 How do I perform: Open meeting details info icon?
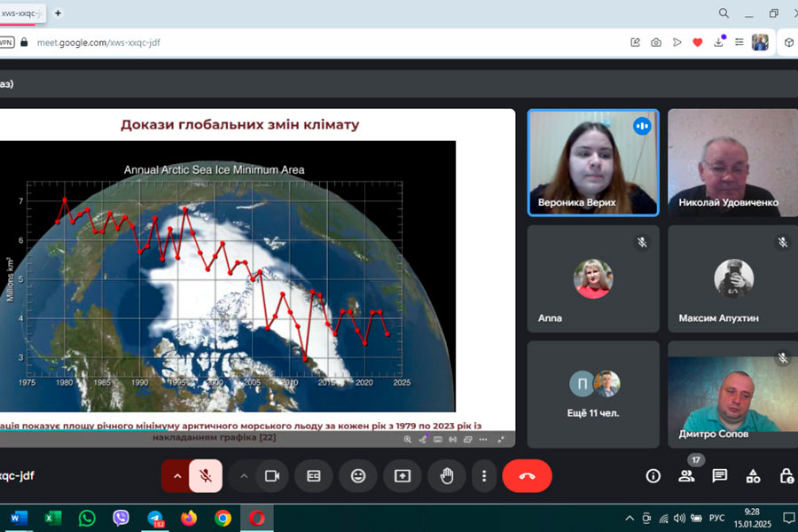[653, 476]
